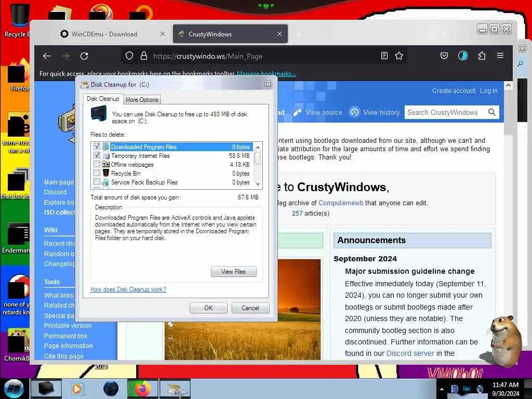The height and width of the screenshot is (399, 532).
Task: Click the Create account link
Action: point(454,90)
